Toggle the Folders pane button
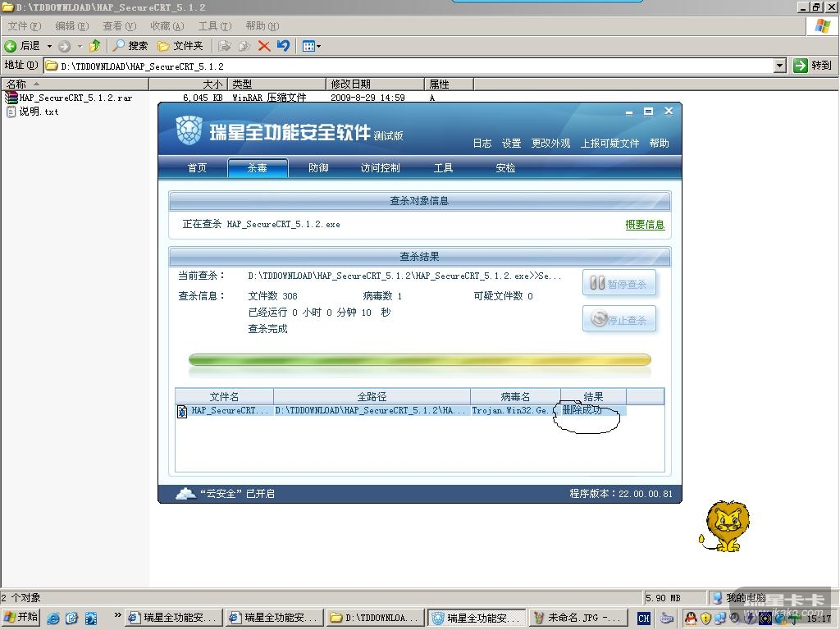 pos(180,46)
